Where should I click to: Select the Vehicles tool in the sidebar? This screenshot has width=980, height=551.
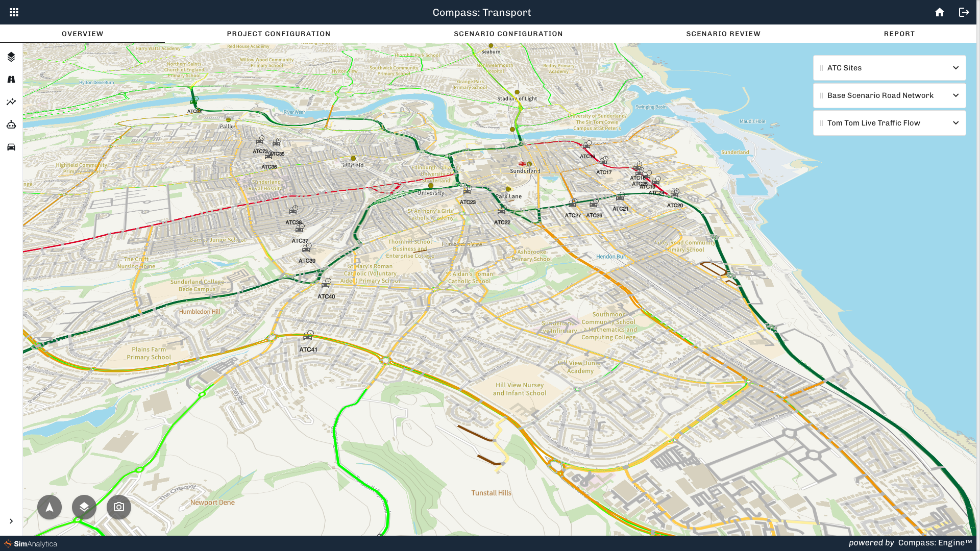[11, 146]
